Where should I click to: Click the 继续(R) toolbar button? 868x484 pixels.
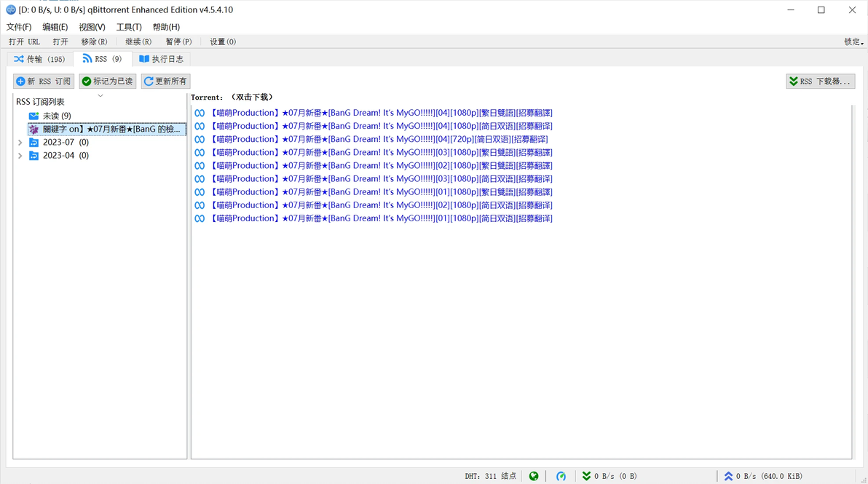point(138,41)
